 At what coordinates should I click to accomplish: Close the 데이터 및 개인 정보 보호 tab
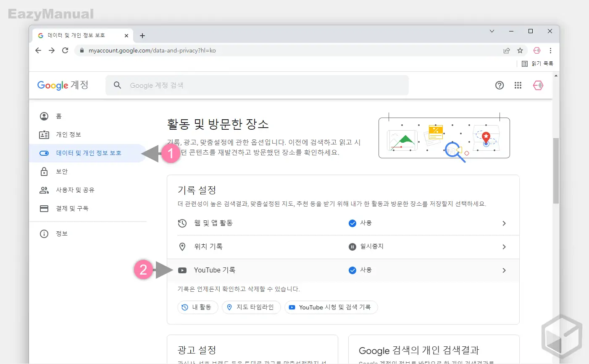coord(126,36)
